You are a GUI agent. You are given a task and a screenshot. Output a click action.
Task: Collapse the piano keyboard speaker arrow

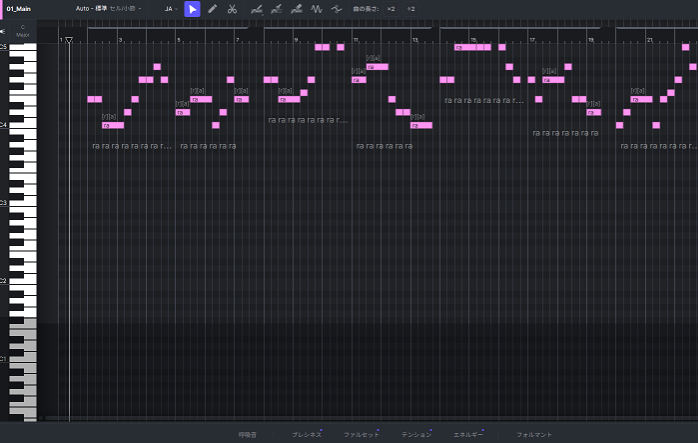pos(3,31)
